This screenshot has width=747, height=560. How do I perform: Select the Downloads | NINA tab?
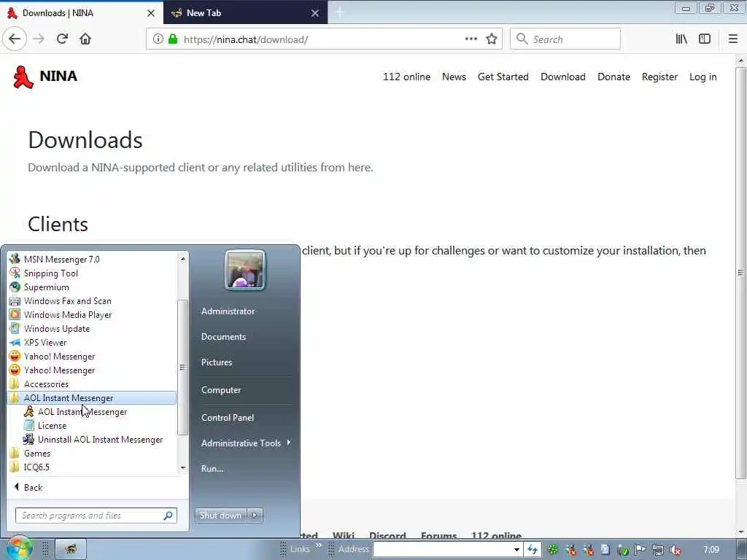pyautogui.click(x=81, y=13)
